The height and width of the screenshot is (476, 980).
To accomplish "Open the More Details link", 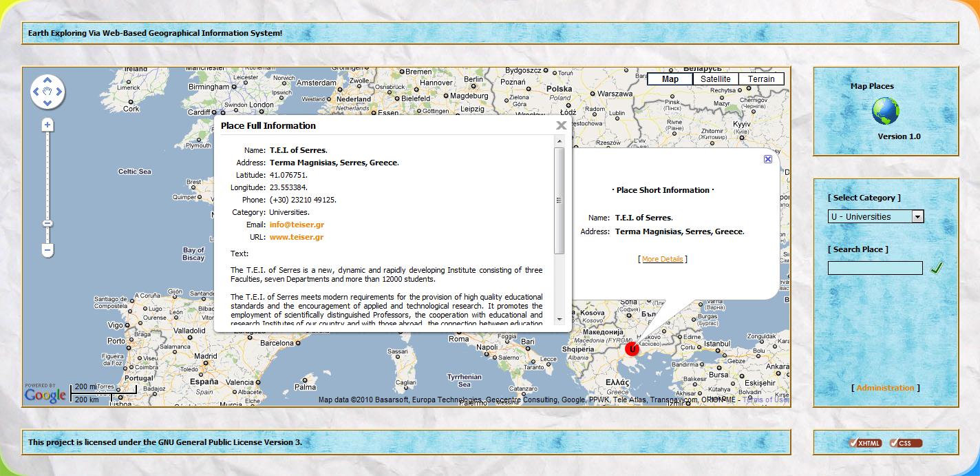I will click(x=662, y=259).
